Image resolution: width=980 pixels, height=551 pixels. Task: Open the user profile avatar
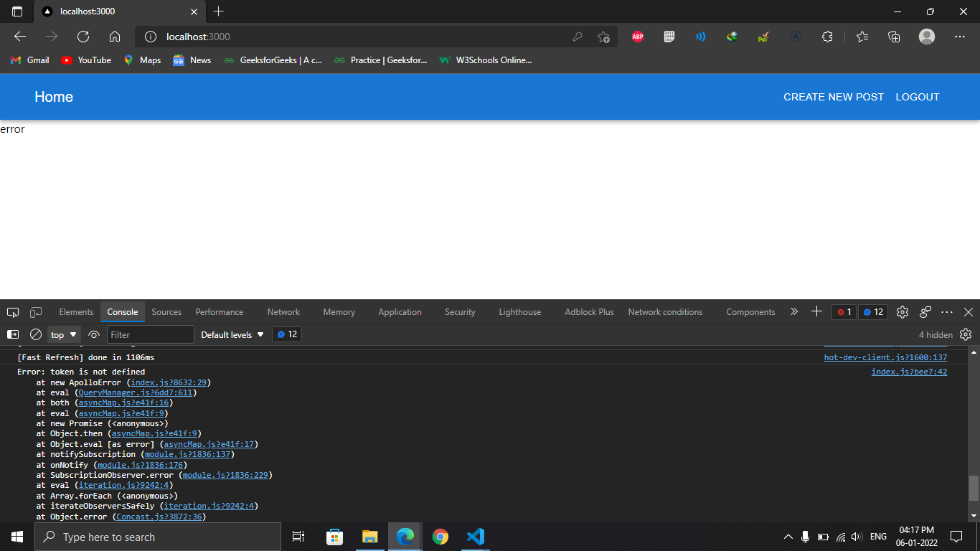click(927, 37)
